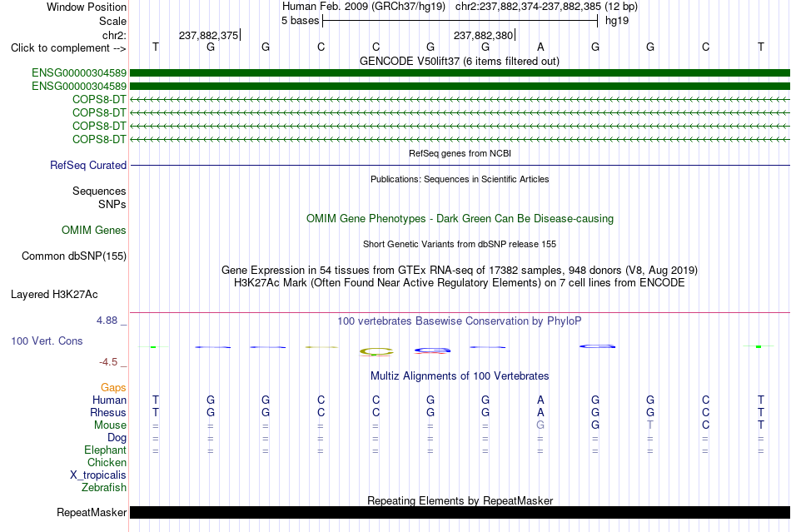Click the H3K27Ac Mark ENCODE track title
Image resolution: width=791 pixels, height=532 pixels.
pos(460,282)
